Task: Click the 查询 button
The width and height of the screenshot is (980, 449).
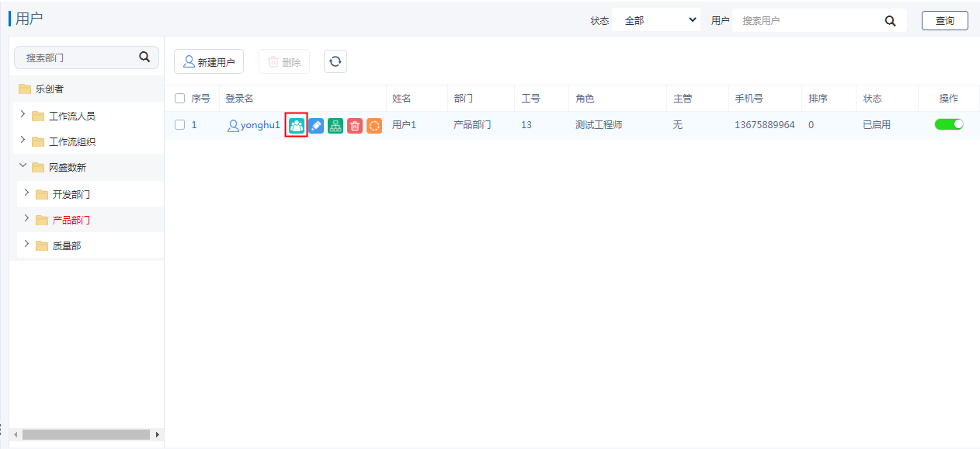Action: (944, 21)
